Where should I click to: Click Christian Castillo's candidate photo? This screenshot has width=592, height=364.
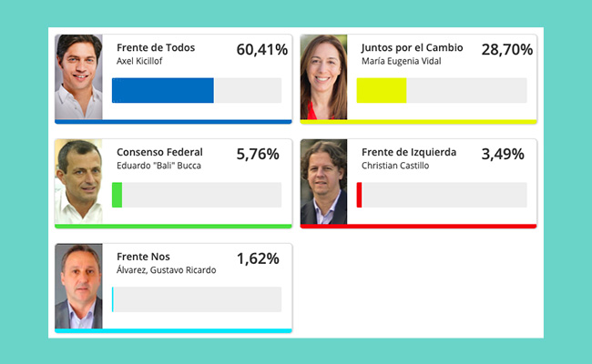[x=323, y=181]
